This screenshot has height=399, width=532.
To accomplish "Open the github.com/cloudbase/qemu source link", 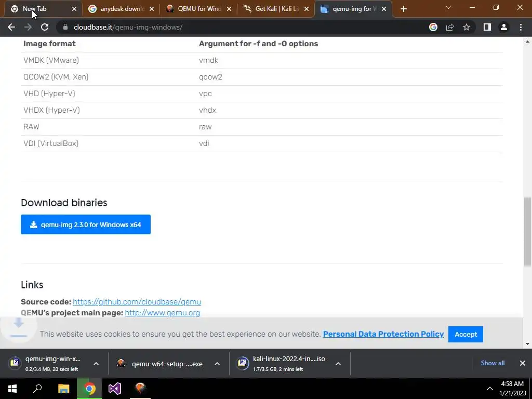I will (137, 302).
